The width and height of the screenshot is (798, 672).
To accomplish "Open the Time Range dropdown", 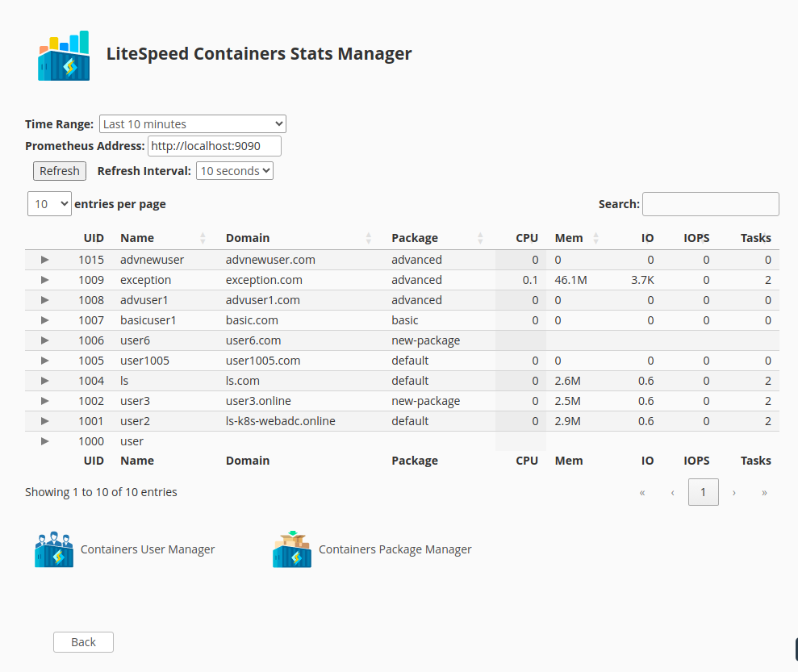I will 192,124.
